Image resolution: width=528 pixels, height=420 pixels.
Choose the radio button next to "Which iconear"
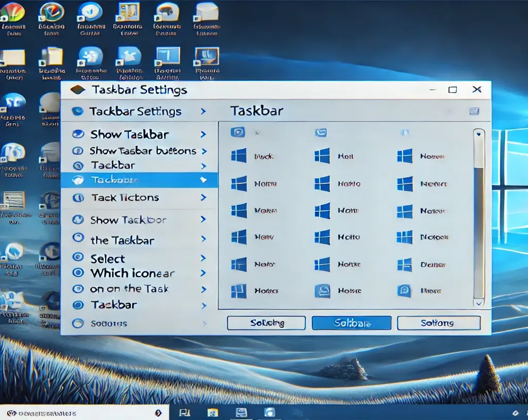click(78, 273)
